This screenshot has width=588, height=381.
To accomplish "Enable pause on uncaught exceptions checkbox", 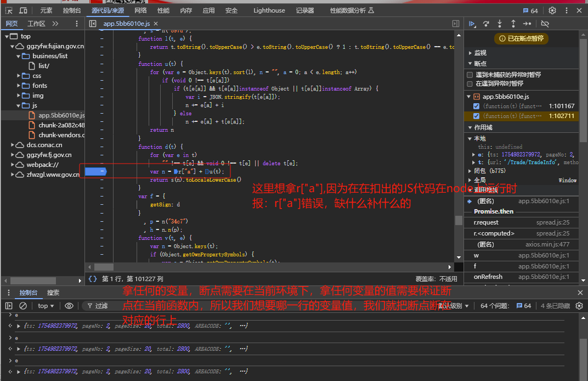I will (470, 75).
